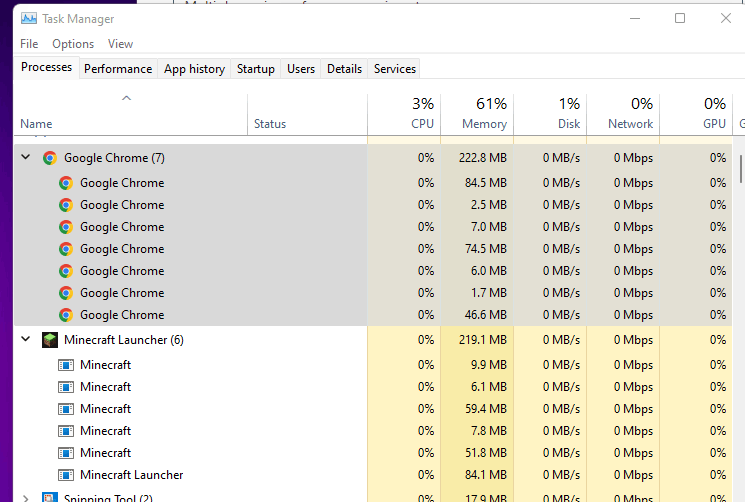This screenshot has height=502, width=745.
Task: Click the sort arrow above the Name column
Action: 126,98
